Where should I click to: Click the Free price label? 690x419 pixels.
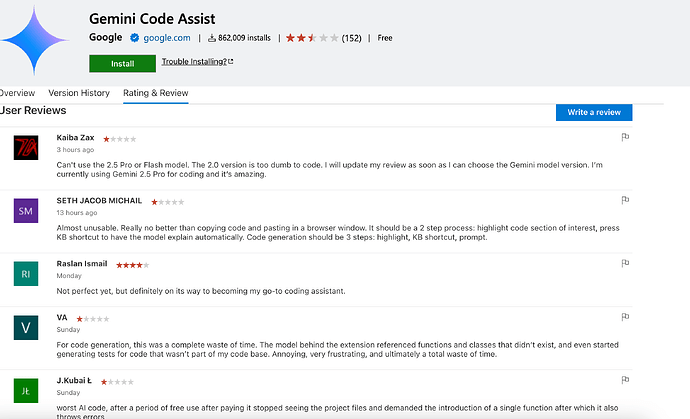pos(385,38)
